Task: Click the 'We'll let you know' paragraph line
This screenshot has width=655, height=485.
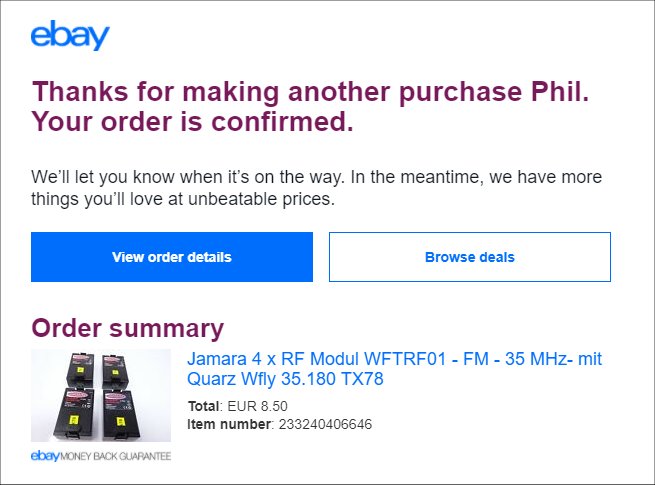Action: pos(317,177)
